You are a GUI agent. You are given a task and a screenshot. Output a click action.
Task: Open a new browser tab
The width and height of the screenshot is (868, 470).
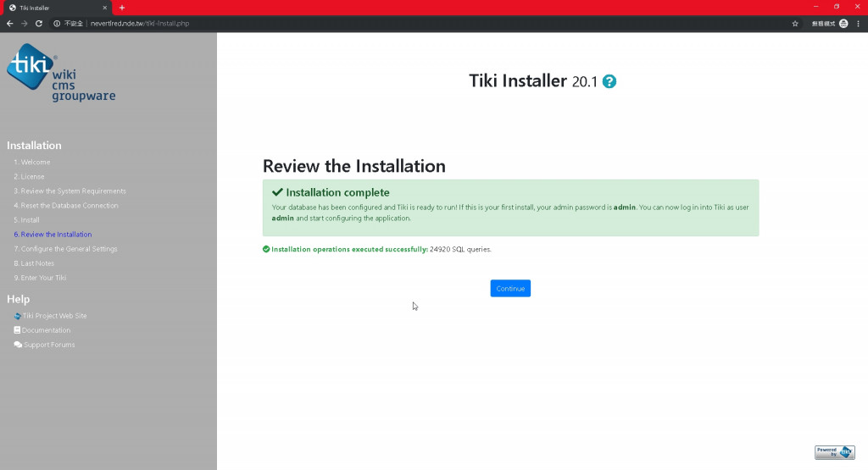click(x=122, y=8)
